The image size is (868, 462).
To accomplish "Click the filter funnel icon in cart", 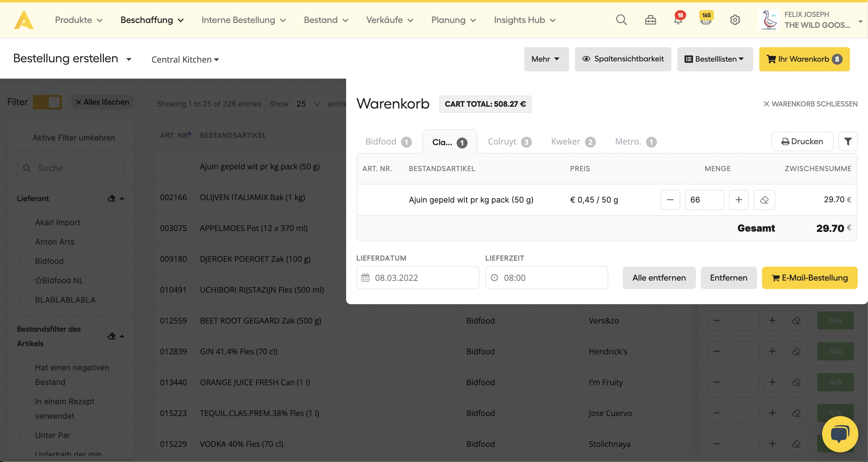I will (847, 142).
